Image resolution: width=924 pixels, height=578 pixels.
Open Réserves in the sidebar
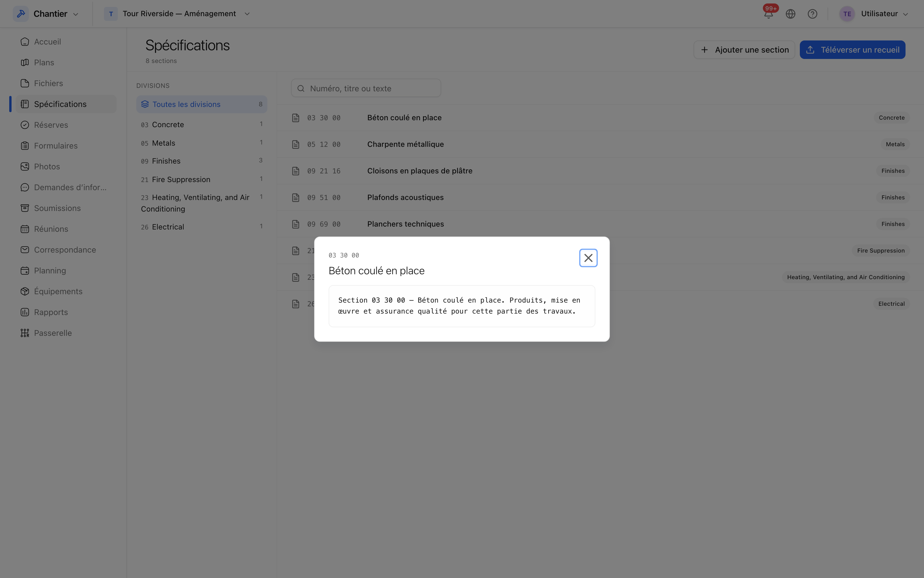(x=66, y=125)
